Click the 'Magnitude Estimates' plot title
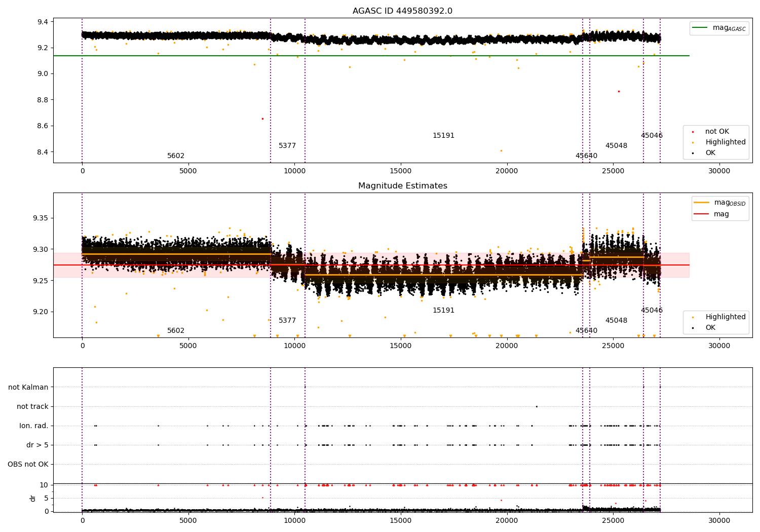760x532 pixels. pos(402,186)
